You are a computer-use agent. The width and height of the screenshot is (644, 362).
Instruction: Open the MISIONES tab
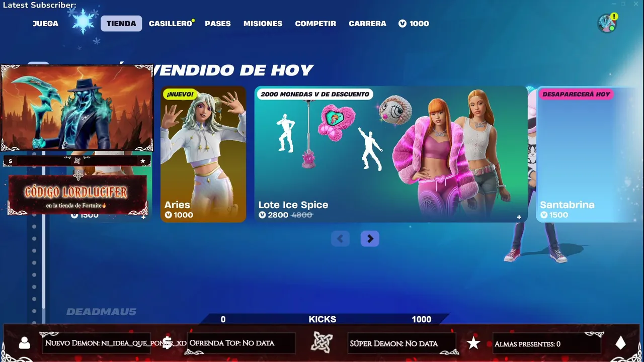[x=263, y=24]
